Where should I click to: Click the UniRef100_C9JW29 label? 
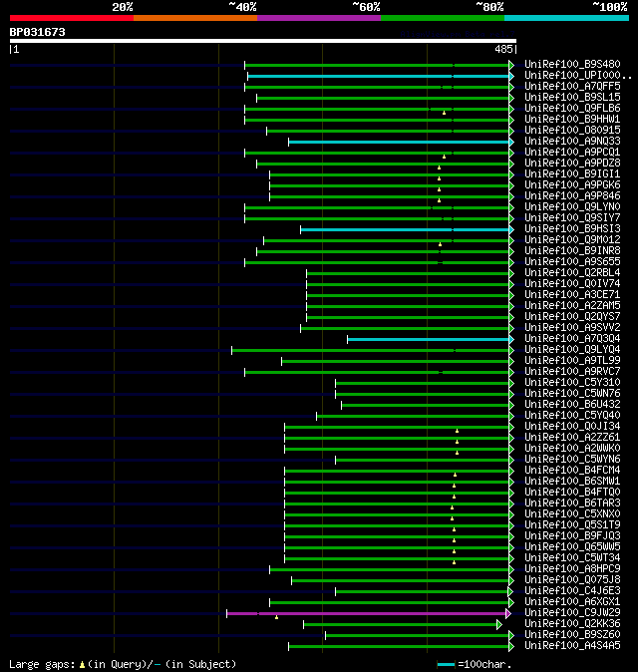pyautogui.click(x=572, y=613)
